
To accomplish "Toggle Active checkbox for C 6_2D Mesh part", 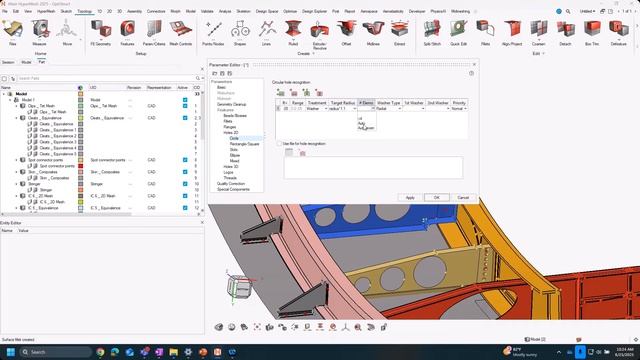I will tap(185, 196).
